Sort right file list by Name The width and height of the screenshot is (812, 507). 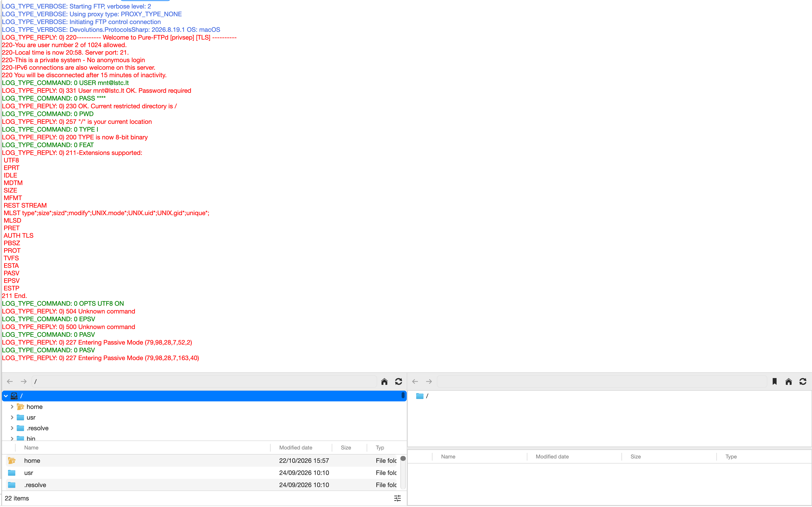tap(448, 457)
